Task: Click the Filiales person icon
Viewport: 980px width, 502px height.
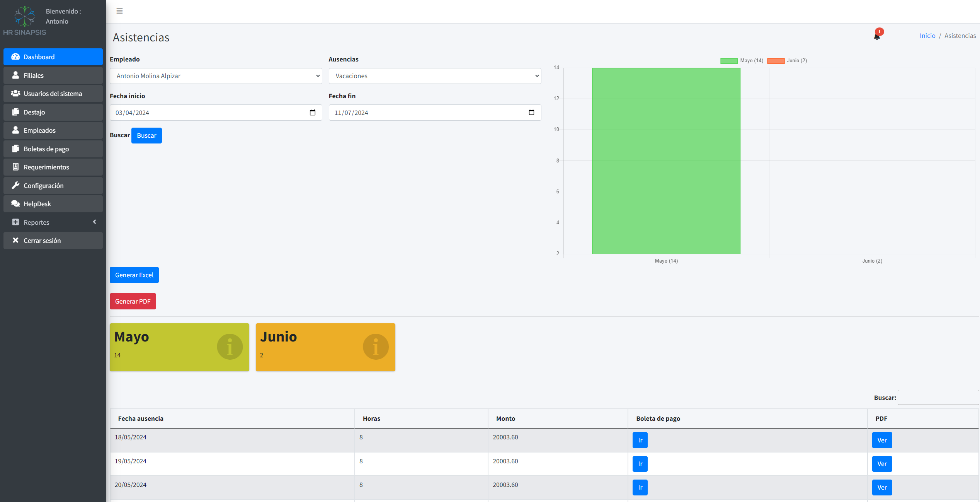Action: tap(15, 75)
